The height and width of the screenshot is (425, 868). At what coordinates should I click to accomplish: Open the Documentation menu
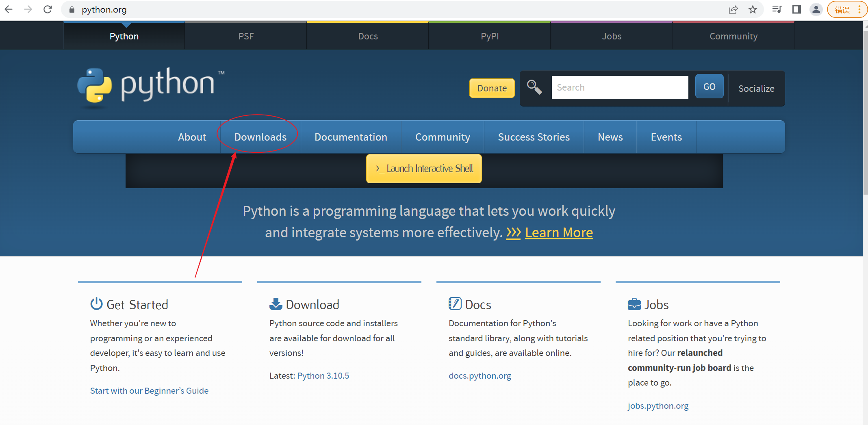point(351,137)
